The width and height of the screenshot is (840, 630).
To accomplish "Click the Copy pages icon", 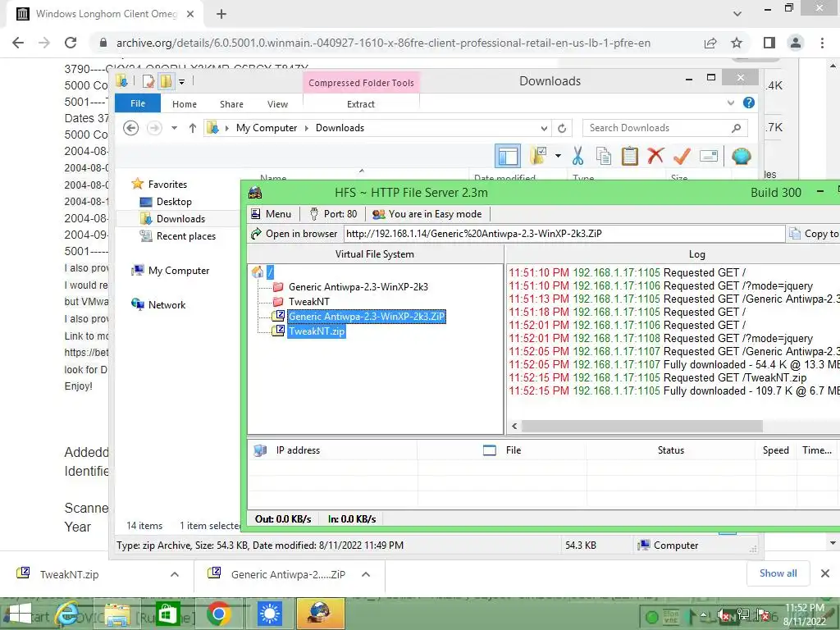I will click(x=604, y=156).
